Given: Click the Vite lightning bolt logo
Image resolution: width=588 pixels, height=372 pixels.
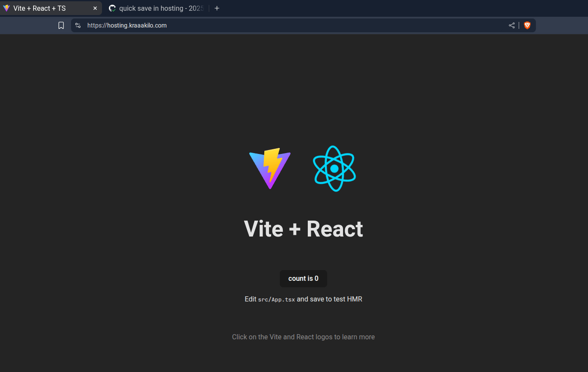Looking at the screenshot, I should pyautogui.click(x=270, y=168).
